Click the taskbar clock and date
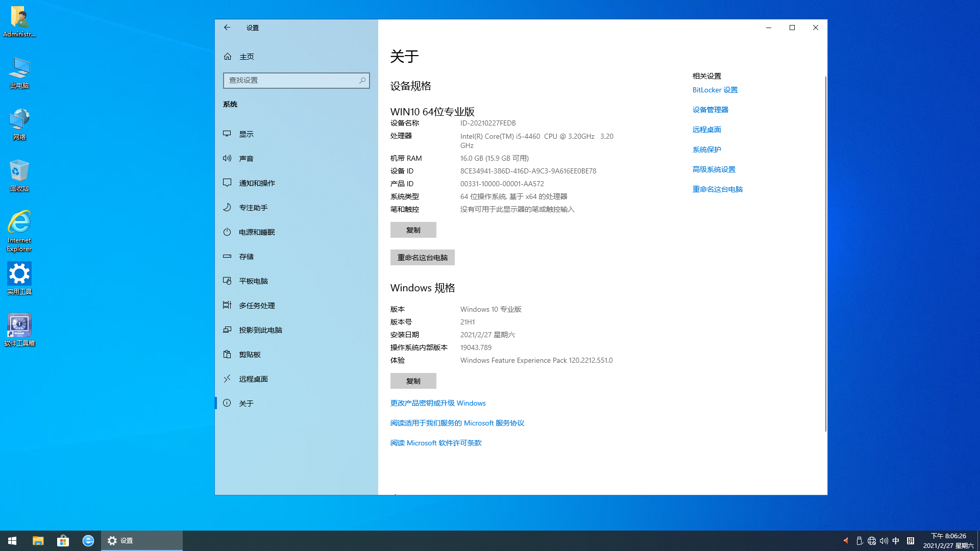This screenshot has height=551, width=980. pos(948,541)
